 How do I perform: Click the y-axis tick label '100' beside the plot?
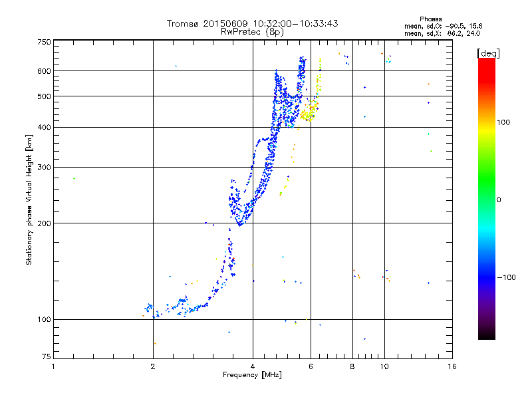tap(45, 319)
